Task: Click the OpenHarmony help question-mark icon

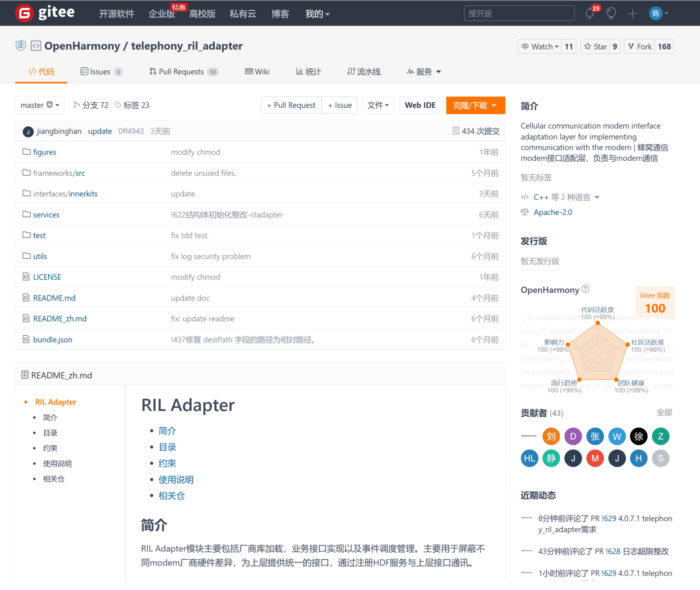Action: [585, 289]
